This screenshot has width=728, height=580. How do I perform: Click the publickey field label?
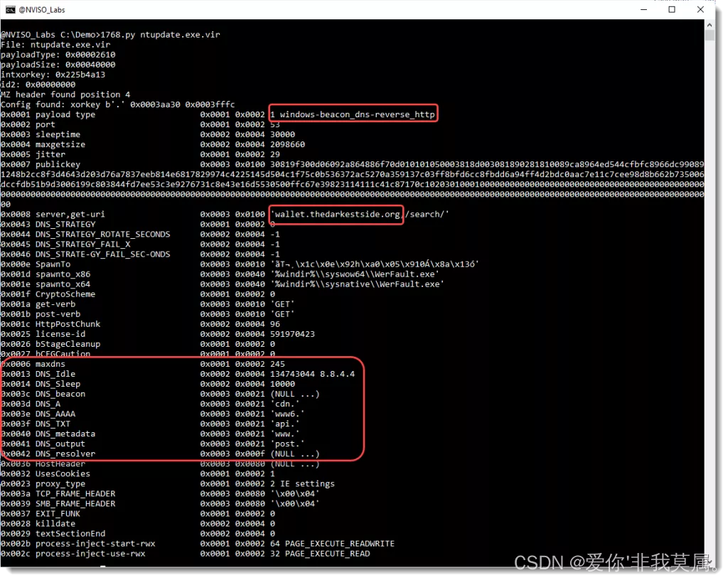pos(58,165)
